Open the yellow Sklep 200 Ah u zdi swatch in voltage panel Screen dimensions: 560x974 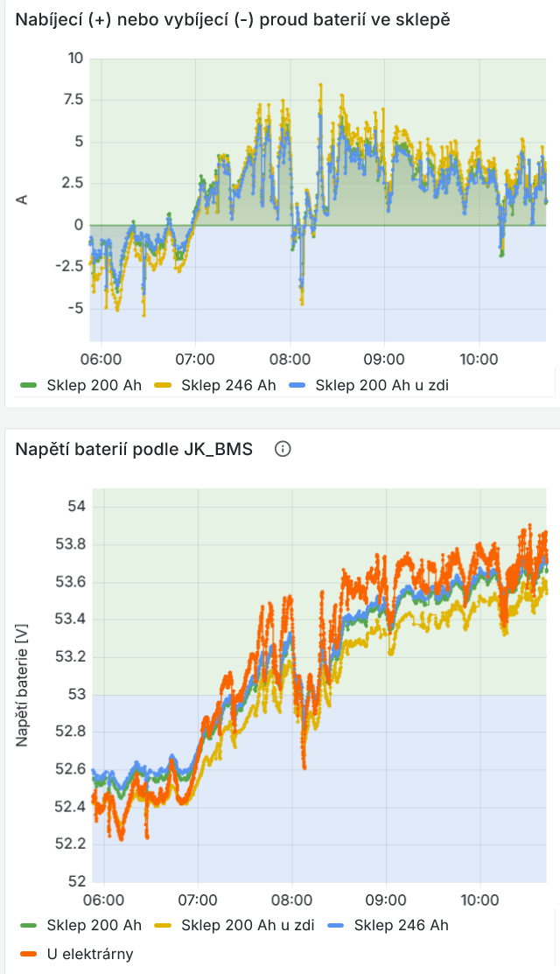[163, 925]
